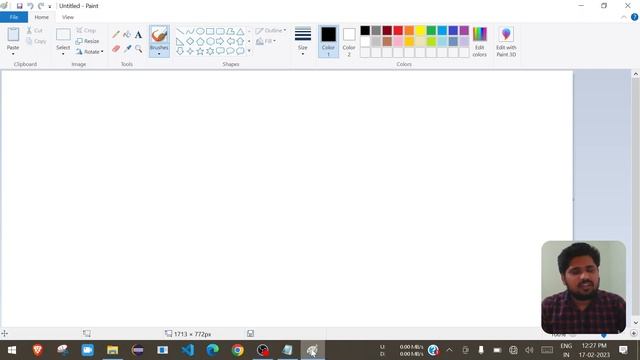
Task: Open Paint Help question mark
Action: (x=634, y=17)
